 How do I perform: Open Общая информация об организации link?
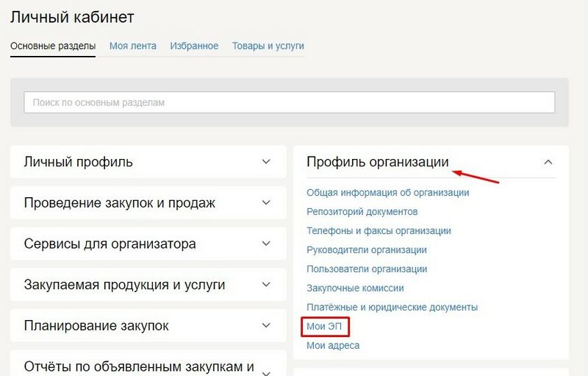(387, 193)
